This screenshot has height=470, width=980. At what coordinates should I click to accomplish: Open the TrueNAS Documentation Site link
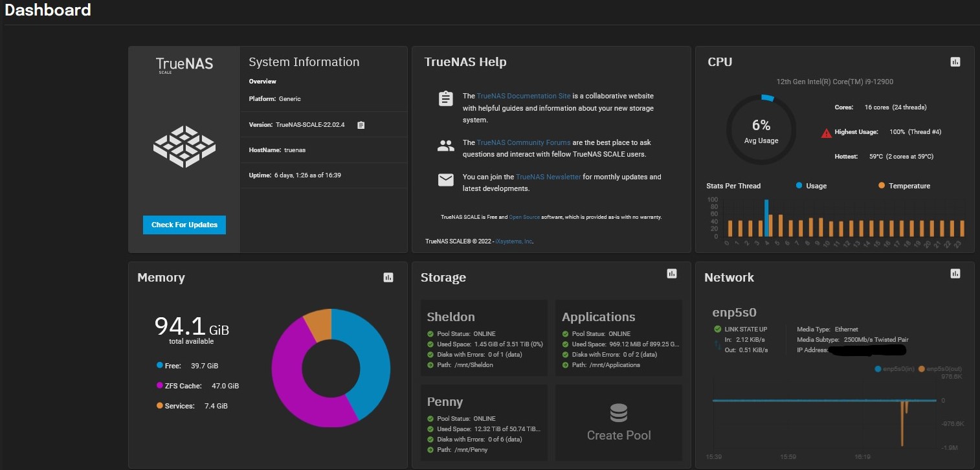click(524, 96)
